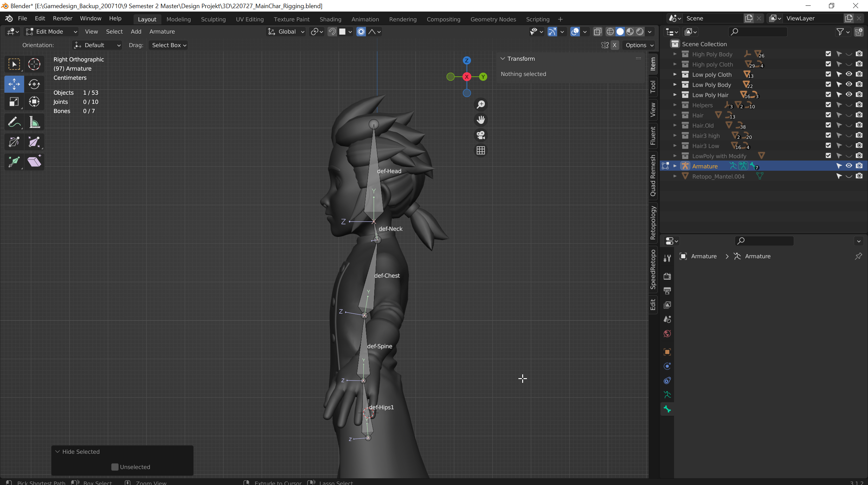The width and height of the screenshot is (868, 485).
Task: Switch to the Animation tab
Action: tap(365, 18)
